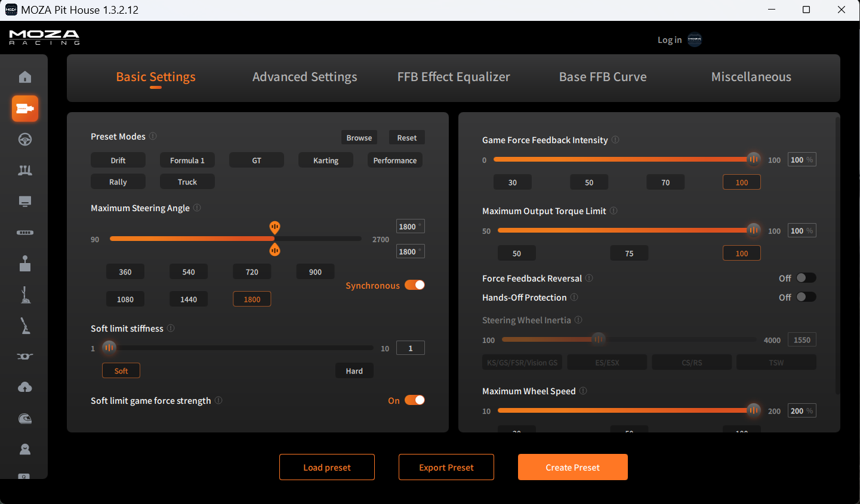Open the sequential shifter sidebar icon
The width and height of the screenshot is (860, 504).
25,295
